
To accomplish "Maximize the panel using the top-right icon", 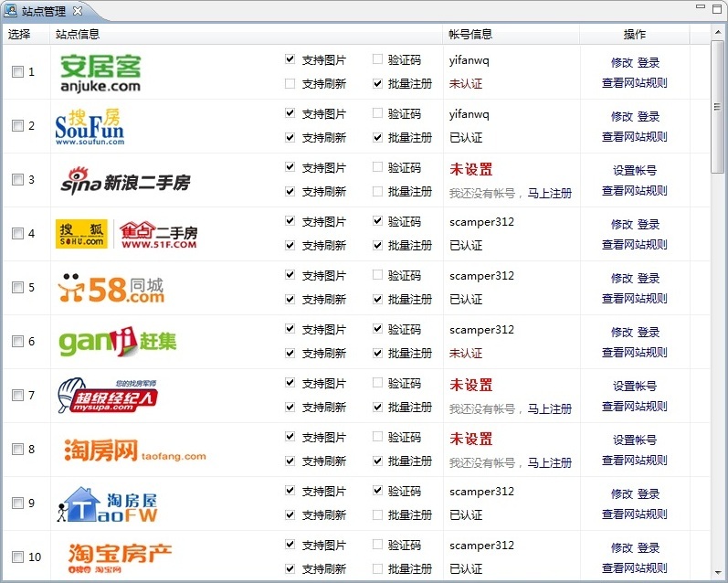I will coord(717,9).
